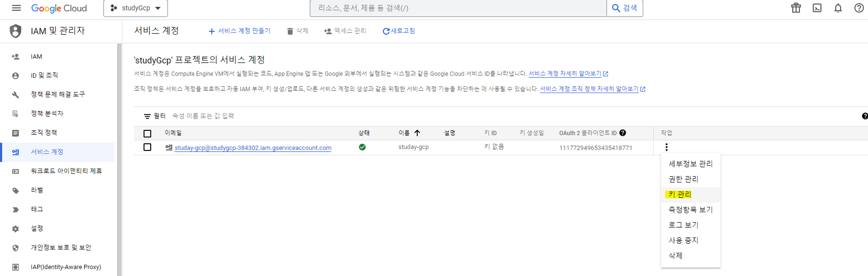Click the IAM add-person sidebar icon
This screenshot has width=868, height=276.
click(x=16, y=57)
